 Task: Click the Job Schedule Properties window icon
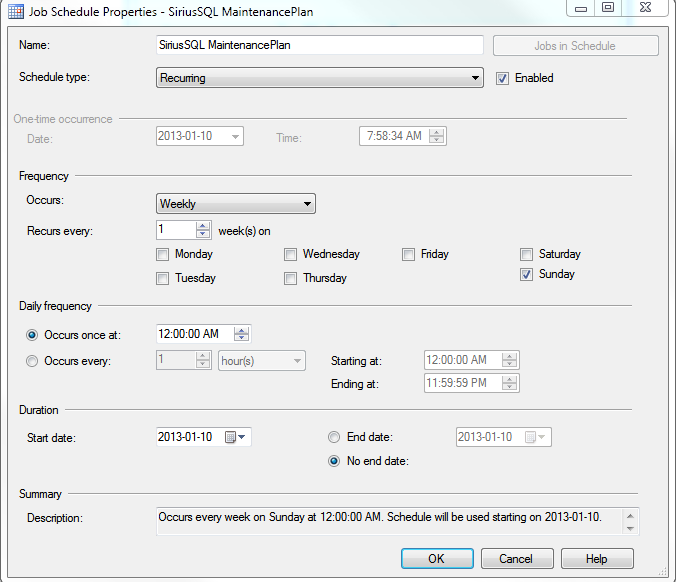(x=16, y=12)
